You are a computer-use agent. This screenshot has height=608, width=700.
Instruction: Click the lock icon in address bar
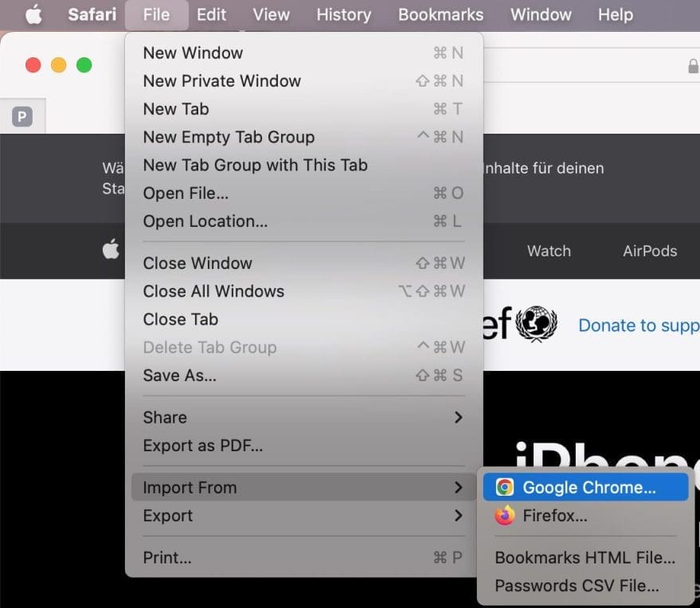(693, 66)
